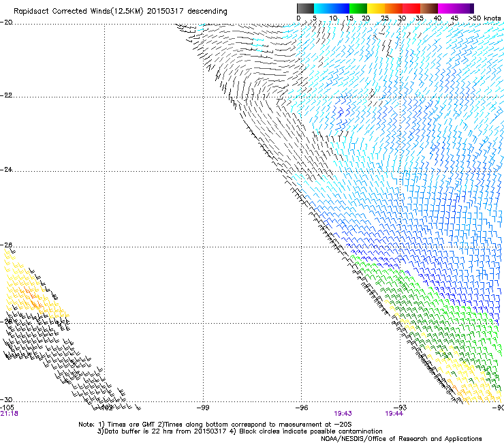Click the chart title 'Rapidscat Corrected Winds(12.5KM)'
The height and width of the screenshot is (443, 504).
78,12
